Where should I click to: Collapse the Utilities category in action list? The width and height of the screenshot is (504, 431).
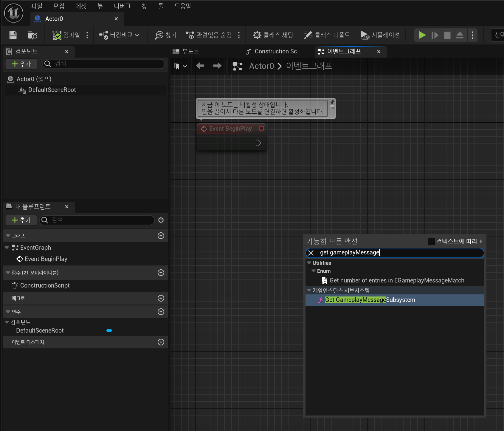tap(309, 263)
